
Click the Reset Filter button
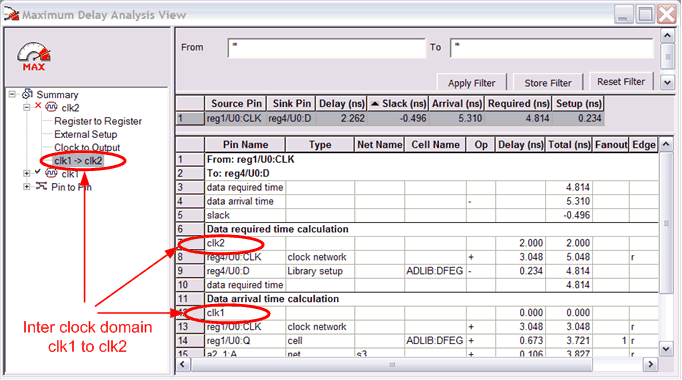(621, 81)
